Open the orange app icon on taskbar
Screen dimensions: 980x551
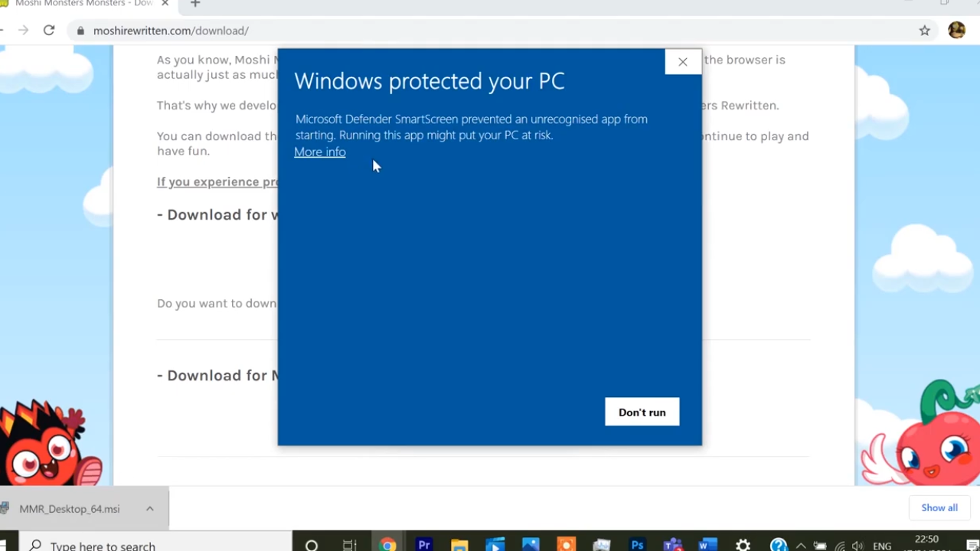point(567,545)
